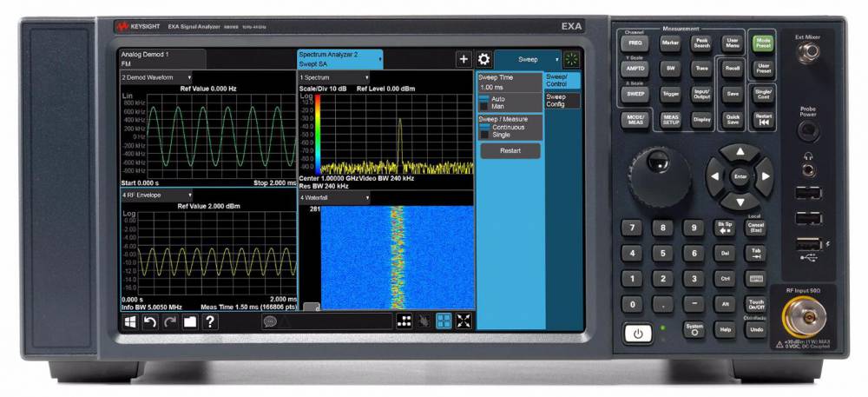Push the FREQ hardware key

(x=635, y=43)
